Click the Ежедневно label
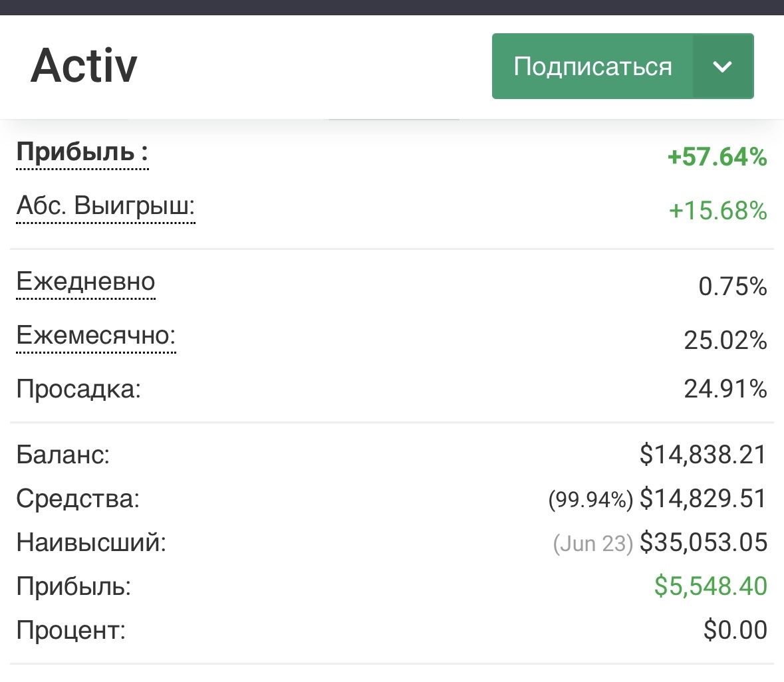784x682 pixels. pyautogui.click(x=86, y=282)
